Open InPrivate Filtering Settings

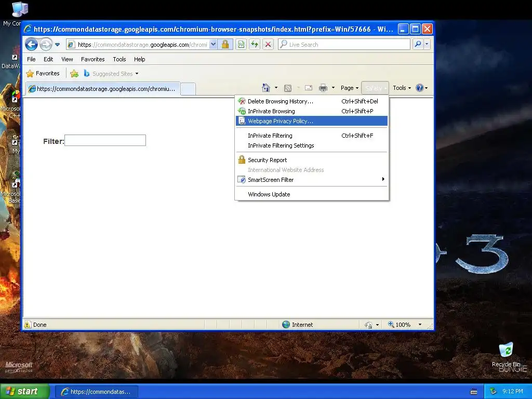click(x=312, y=145)
